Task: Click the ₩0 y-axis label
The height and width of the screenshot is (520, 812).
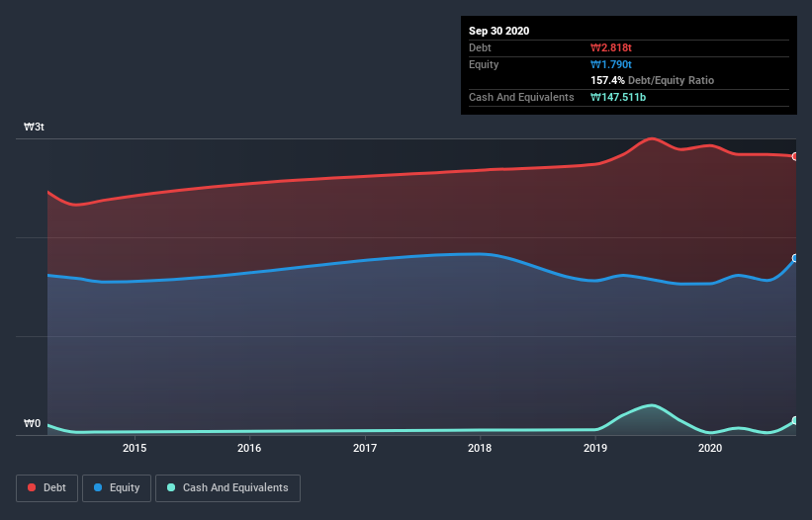Action: pos(32,423)
